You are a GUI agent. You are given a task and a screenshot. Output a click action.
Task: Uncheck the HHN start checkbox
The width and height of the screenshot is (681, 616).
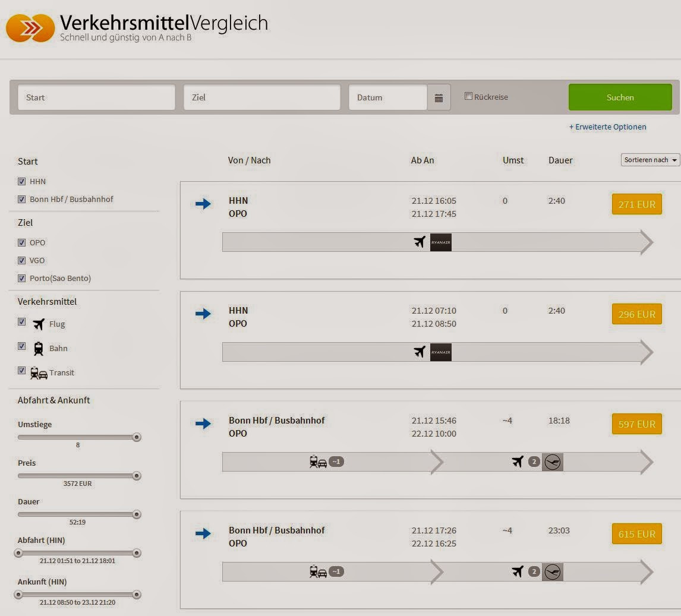[x=22, y=181]
